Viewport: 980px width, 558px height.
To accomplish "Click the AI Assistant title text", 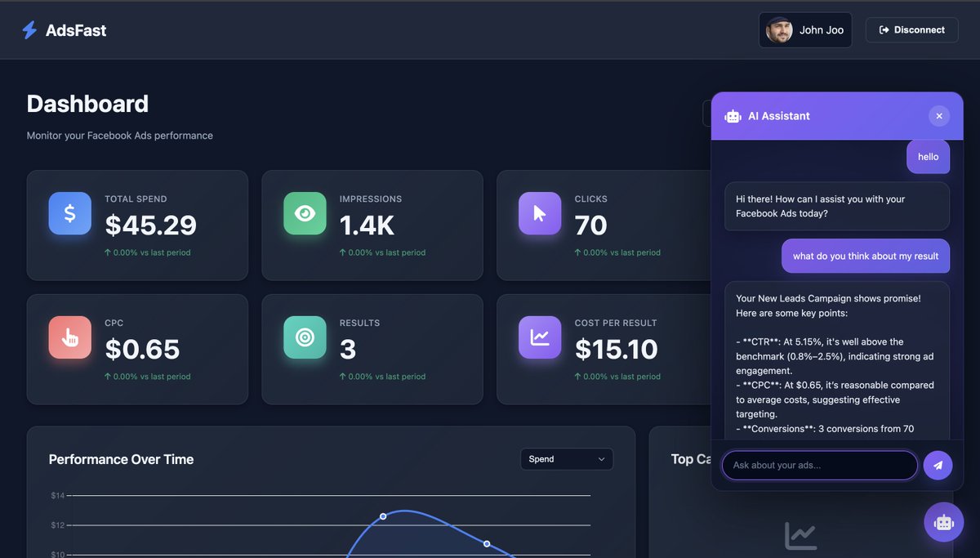I will tap(779, 116).
